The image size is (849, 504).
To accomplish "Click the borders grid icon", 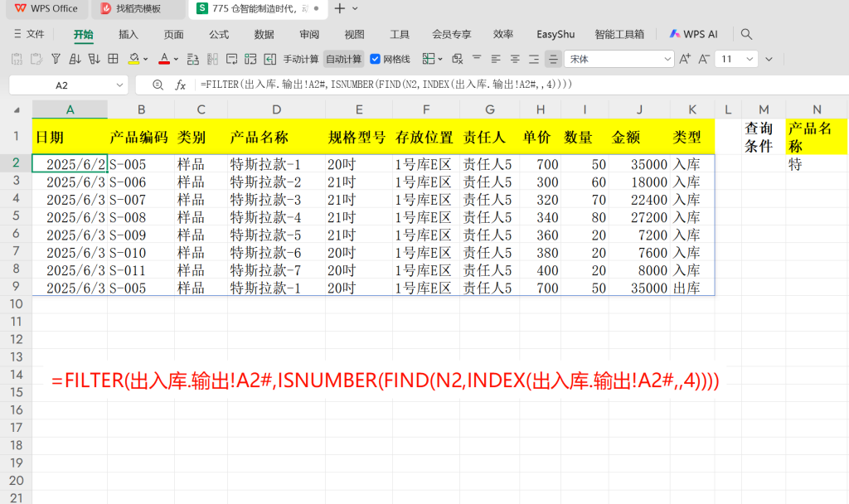I will pyautogui.click(x=113, y=59).
